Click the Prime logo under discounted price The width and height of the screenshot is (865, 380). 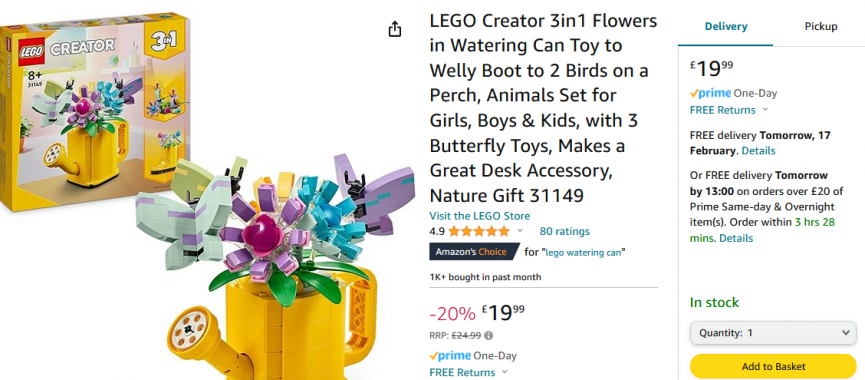(450, 356)
